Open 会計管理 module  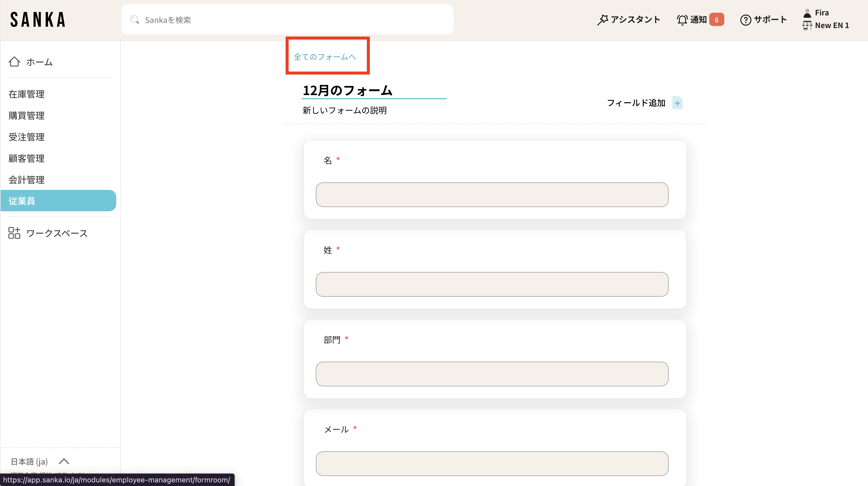click(x=27, y=180)
